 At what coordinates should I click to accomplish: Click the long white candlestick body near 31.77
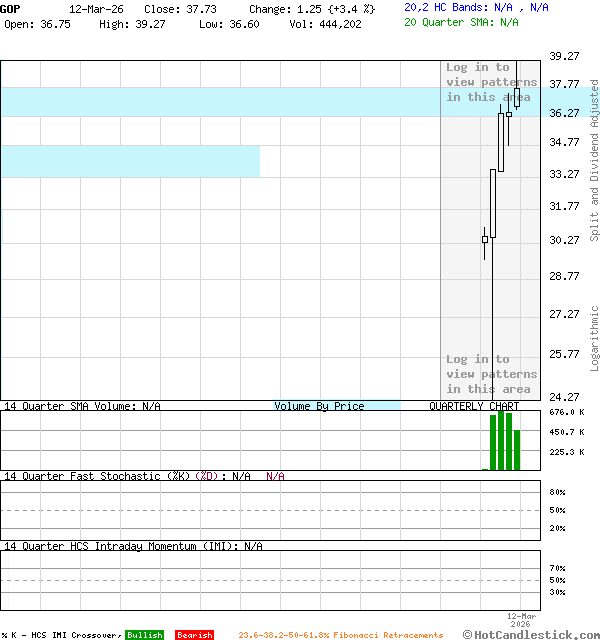click(493, 203)
